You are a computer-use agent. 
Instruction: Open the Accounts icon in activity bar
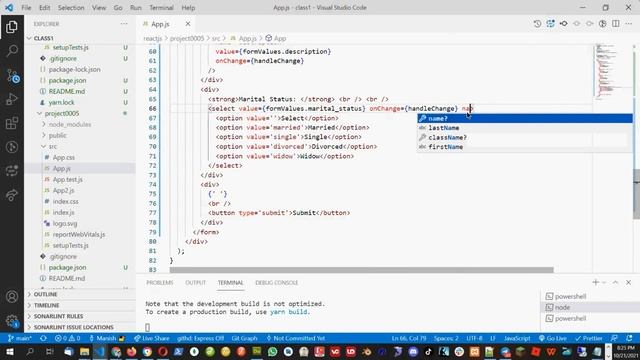pyautogui.click(x=12, y=297)
